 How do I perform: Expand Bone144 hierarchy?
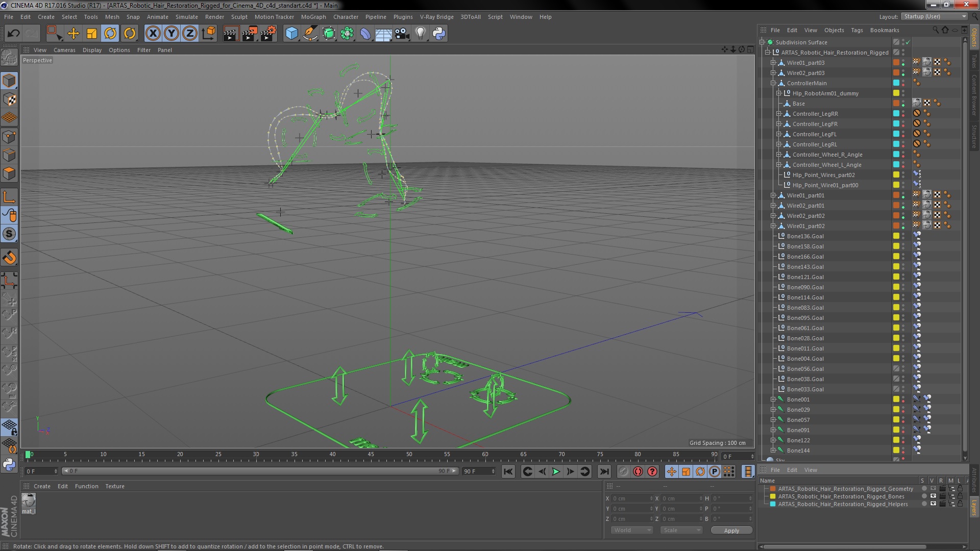click(x=773, y=450)
